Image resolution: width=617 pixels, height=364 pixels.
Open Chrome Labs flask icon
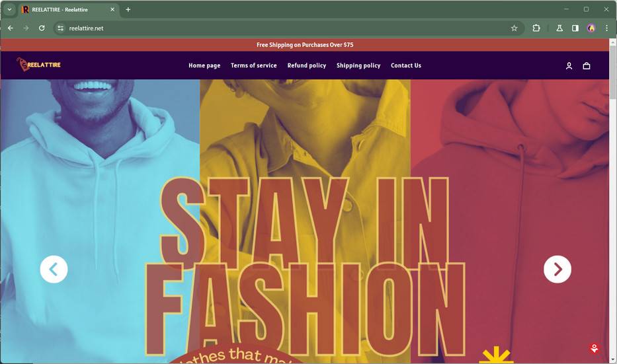pyautogui.click(x=559, y=28)
